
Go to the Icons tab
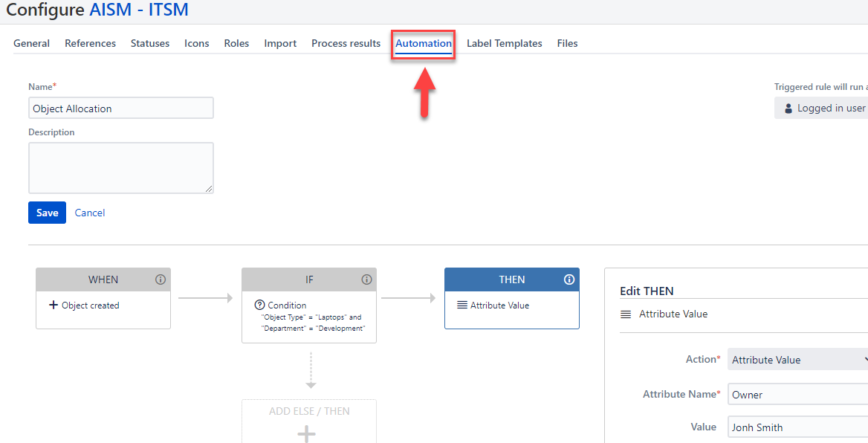tap(196, 43)
